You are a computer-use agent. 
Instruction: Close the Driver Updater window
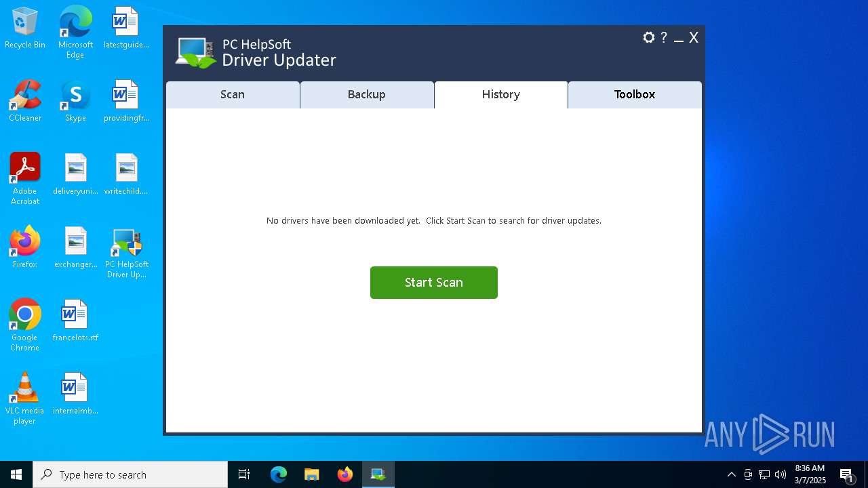point(694,38)
